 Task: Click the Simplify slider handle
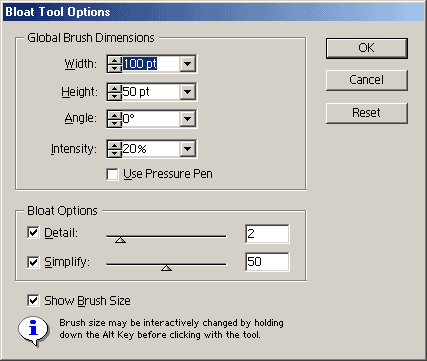(x=166, y=268)
